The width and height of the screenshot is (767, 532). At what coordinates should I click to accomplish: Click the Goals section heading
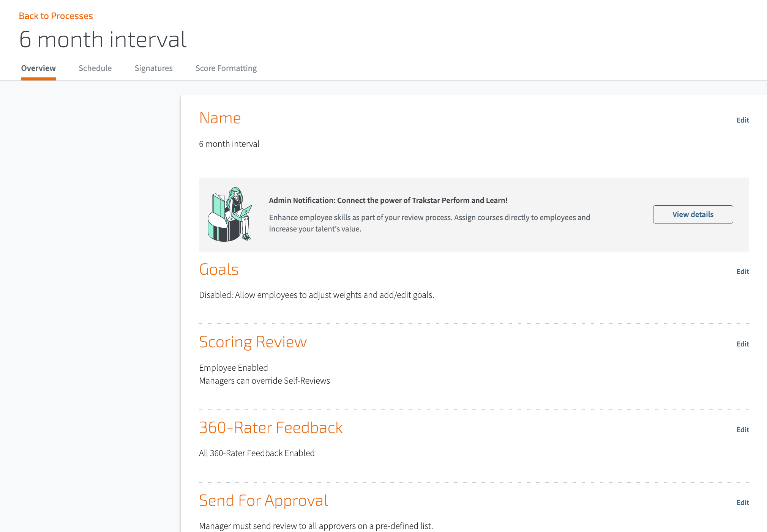219,269
